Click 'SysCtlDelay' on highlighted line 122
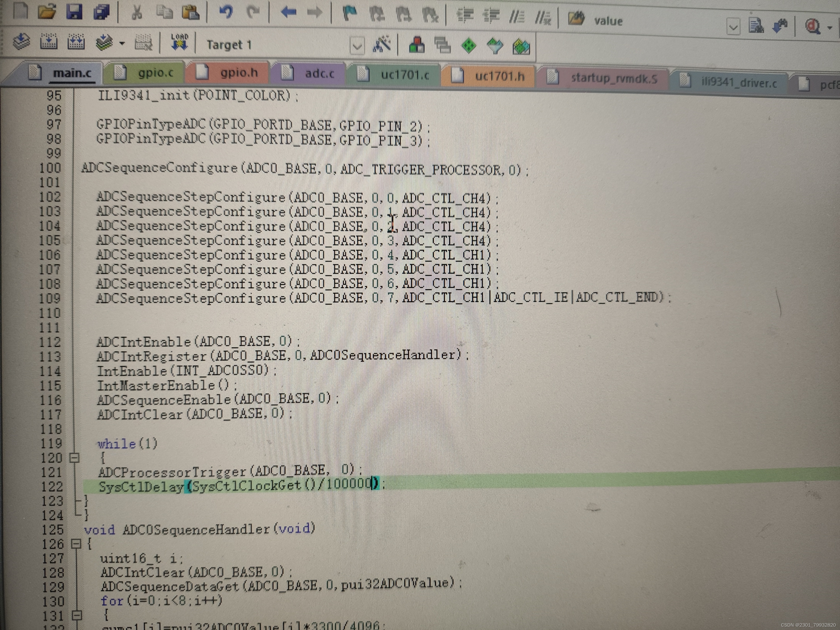840x630 pixels. [x=141, y=486]
